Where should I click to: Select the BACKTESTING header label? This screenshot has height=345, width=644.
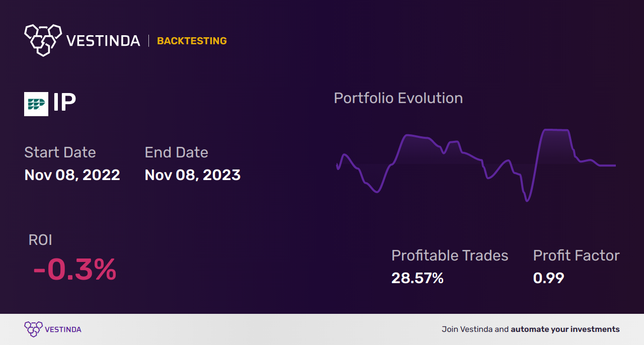[x=192, y=41]
